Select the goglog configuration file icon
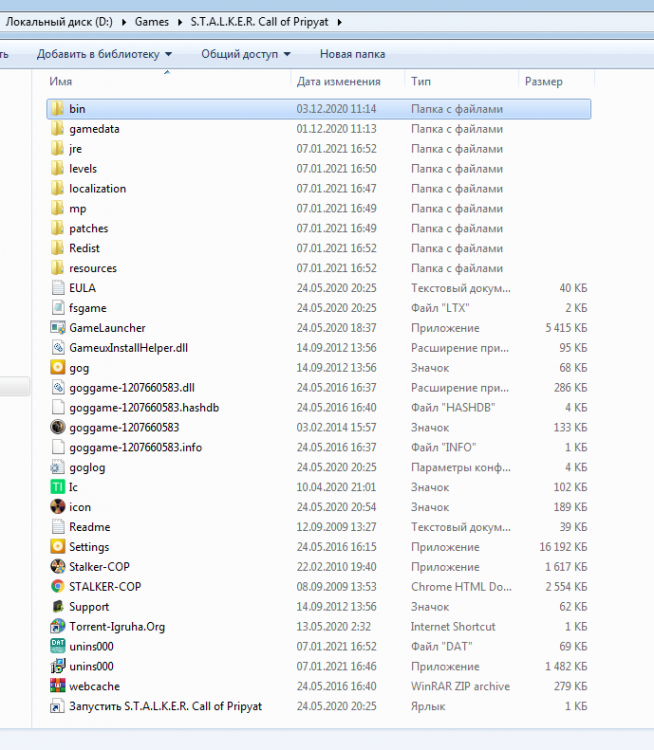Viewport: 654px width, 750px height. 57,467
